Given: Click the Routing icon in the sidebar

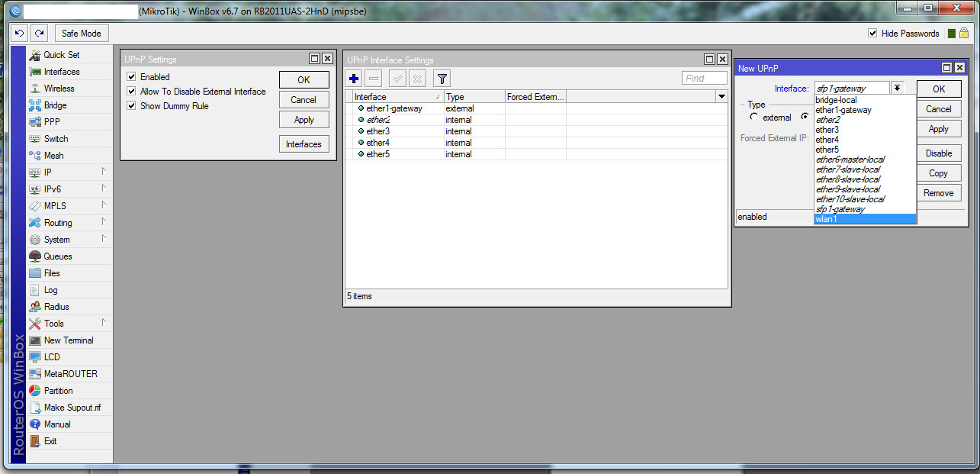Looking at the screenshot, I should [x=35, y=223].
